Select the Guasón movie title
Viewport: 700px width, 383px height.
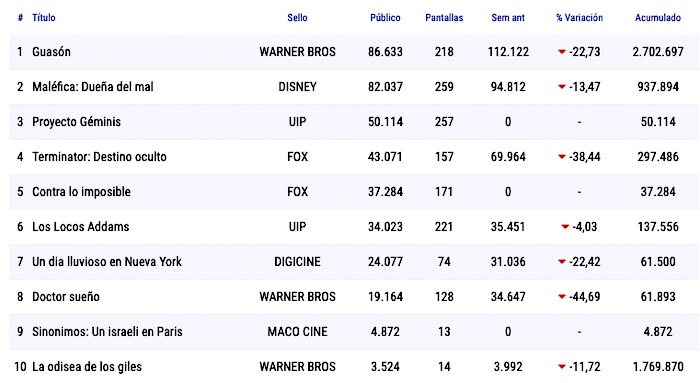click(x=51, y=52)
